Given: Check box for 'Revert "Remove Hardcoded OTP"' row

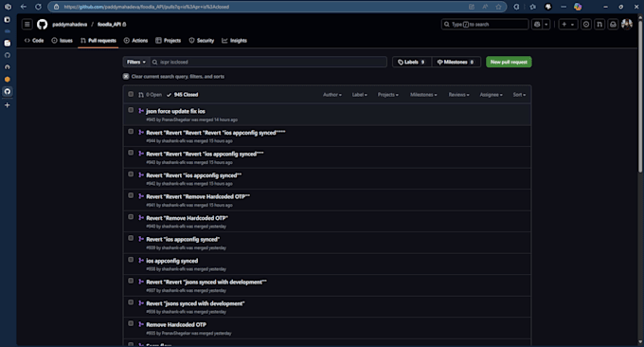Looking at the screenshot, I should [x=131, y=217].
